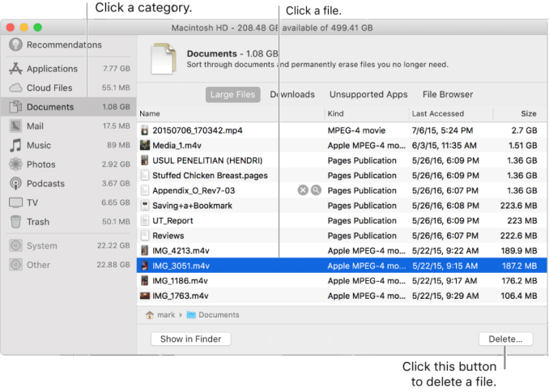Click the Stuffed Chicken Breast.pages file icon

(144, 175)
